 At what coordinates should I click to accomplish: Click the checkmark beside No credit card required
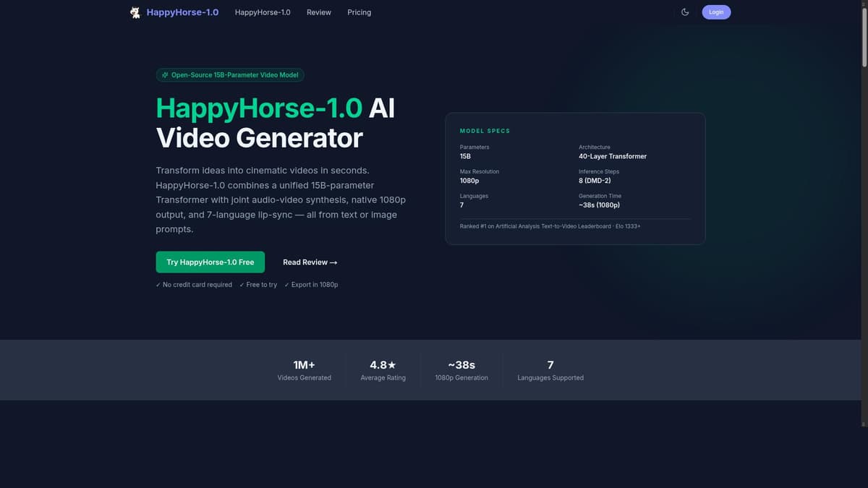click(x=158, y=285)
